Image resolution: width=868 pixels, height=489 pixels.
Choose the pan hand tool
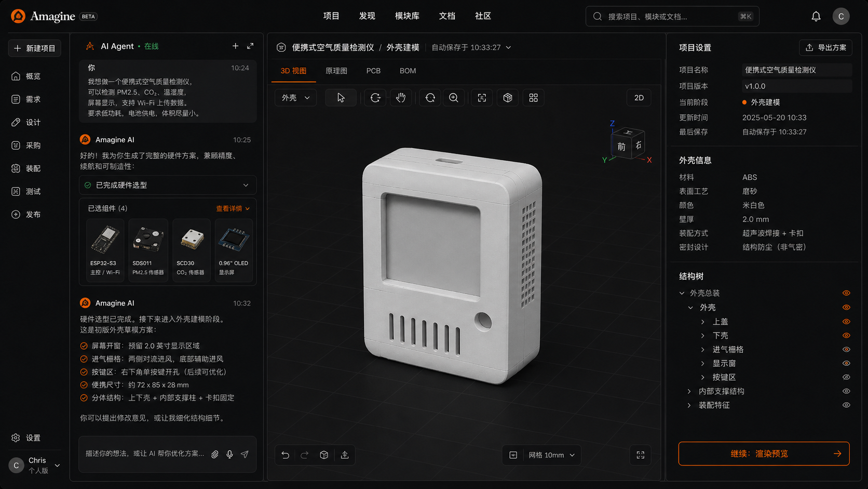point(401,98)
